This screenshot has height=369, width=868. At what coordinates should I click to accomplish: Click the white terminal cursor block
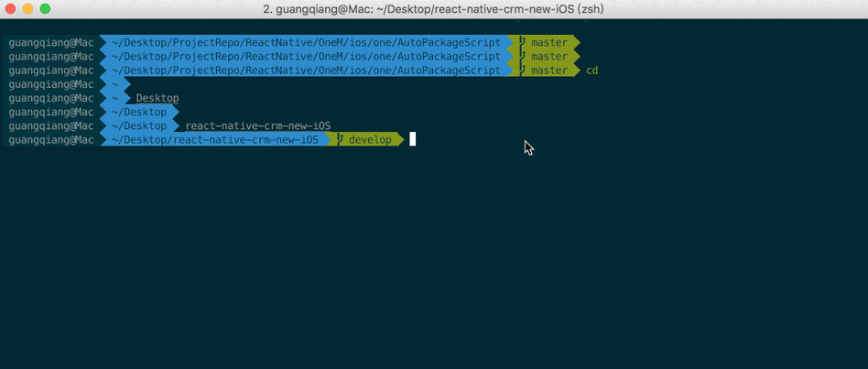point(412,139)
